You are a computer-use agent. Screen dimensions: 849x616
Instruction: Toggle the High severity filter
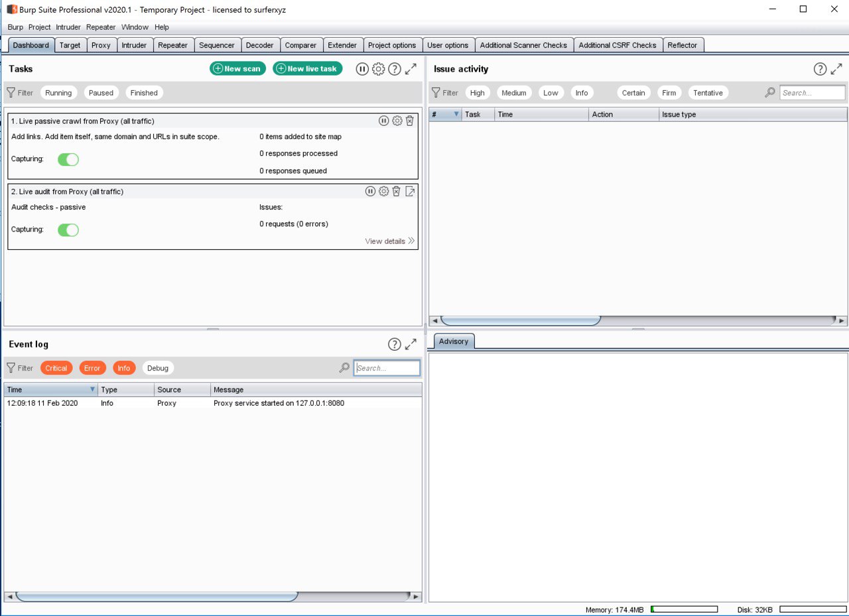(x=478, y=93)
